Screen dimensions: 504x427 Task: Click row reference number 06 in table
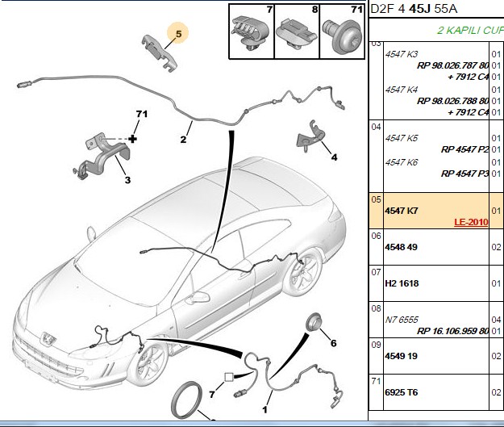click(376, 236)
